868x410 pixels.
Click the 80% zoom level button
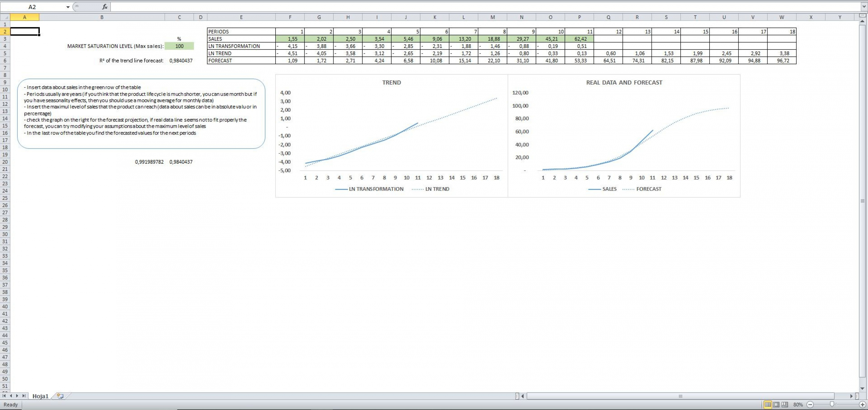tap(798, 404)
